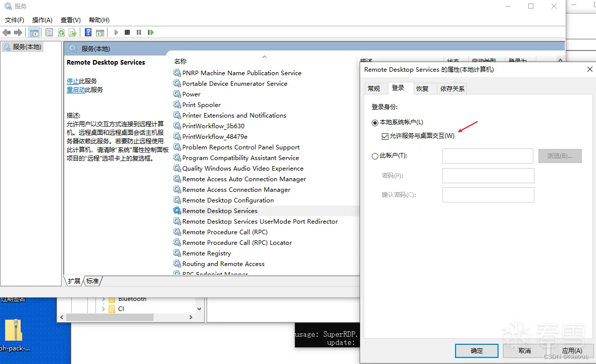Click the gear icon beside Portable Device Enumerator Service
The height and width of the screenshot is (364, 596).
point(177,83)
